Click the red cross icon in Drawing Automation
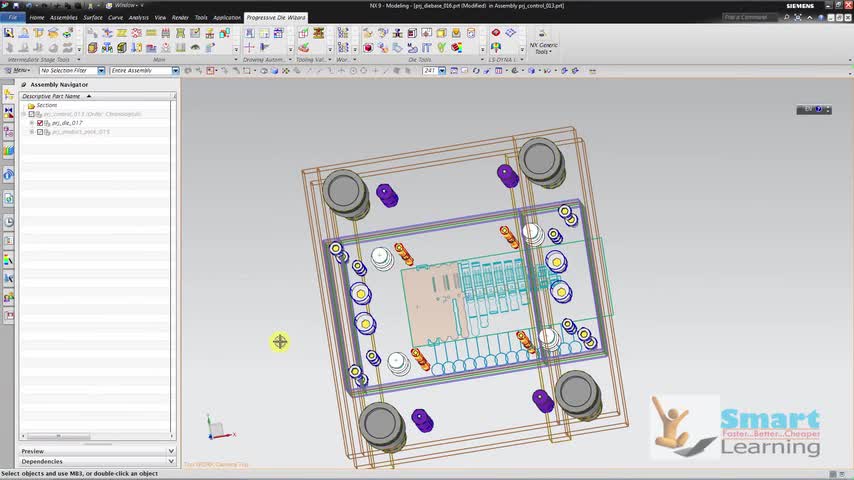The height and width of the screenshot is (480, 854). (x=249, y=48)
